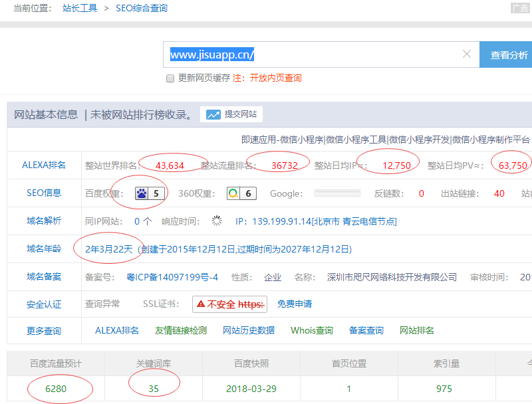The width and height of the screenshot is (532, 404).
Task: Open the 友情链接检测 link
Action: [181, 330]
